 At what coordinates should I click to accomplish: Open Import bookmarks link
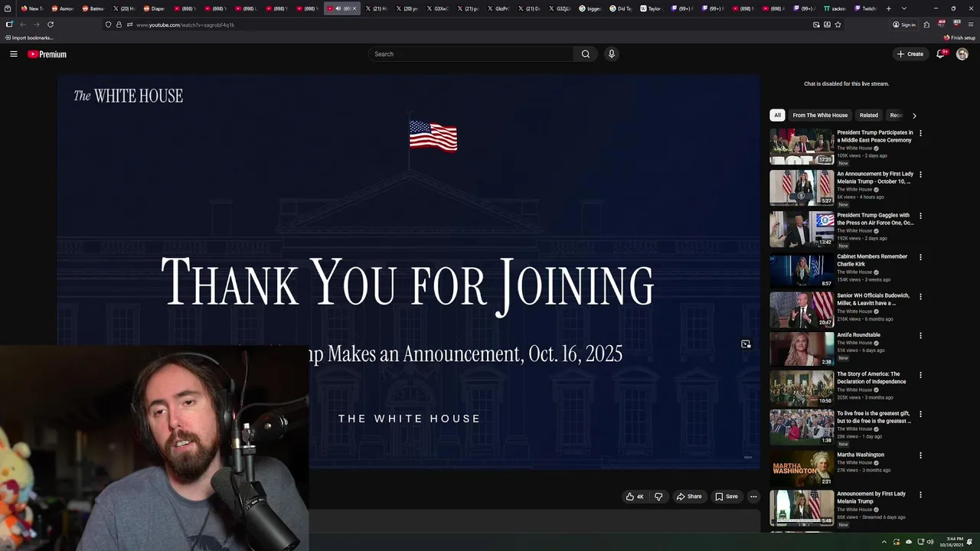(x=29, y=37)
